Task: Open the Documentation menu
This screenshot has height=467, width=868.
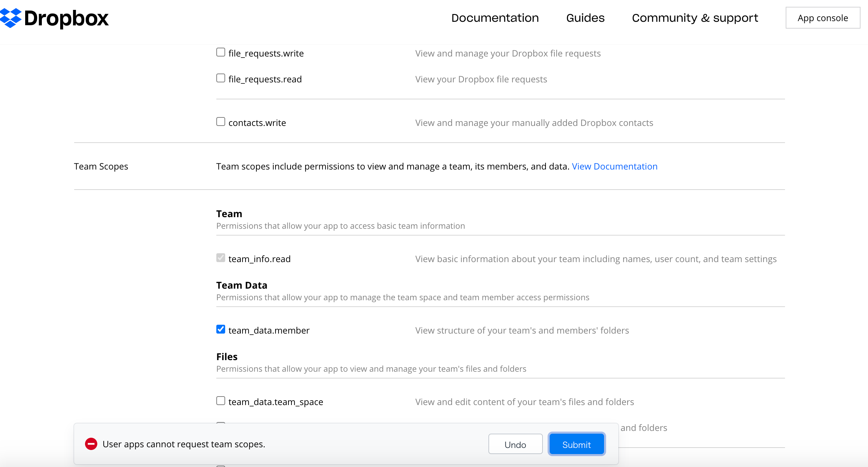Action: click(x=495, y=18)
